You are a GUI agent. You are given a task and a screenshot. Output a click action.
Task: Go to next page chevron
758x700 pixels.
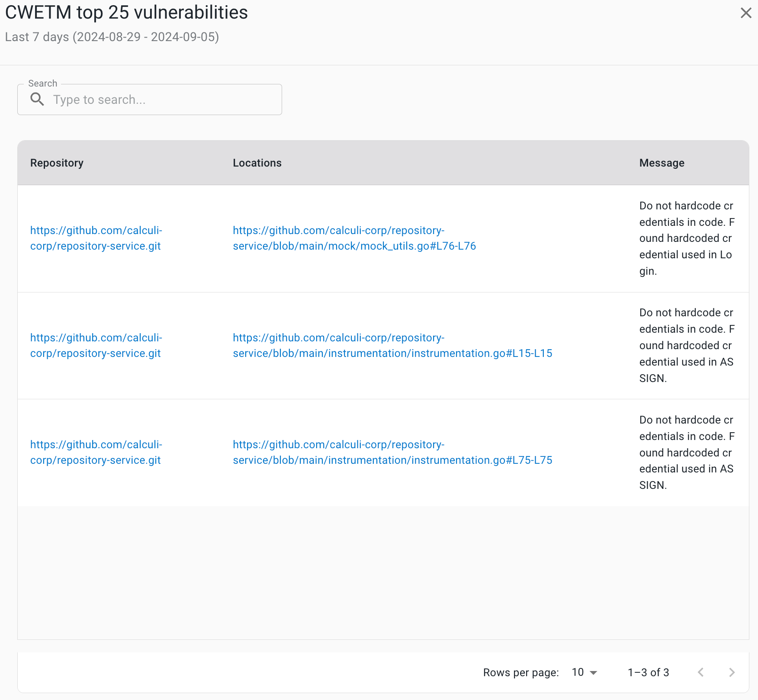[x=732, y=672]
